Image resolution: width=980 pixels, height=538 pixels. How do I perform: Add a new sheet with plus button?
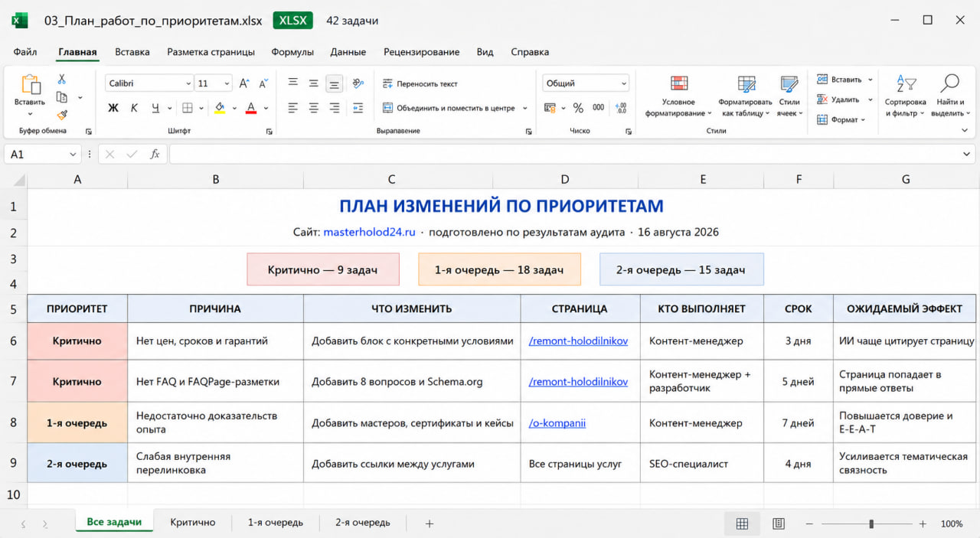(430, 523)
